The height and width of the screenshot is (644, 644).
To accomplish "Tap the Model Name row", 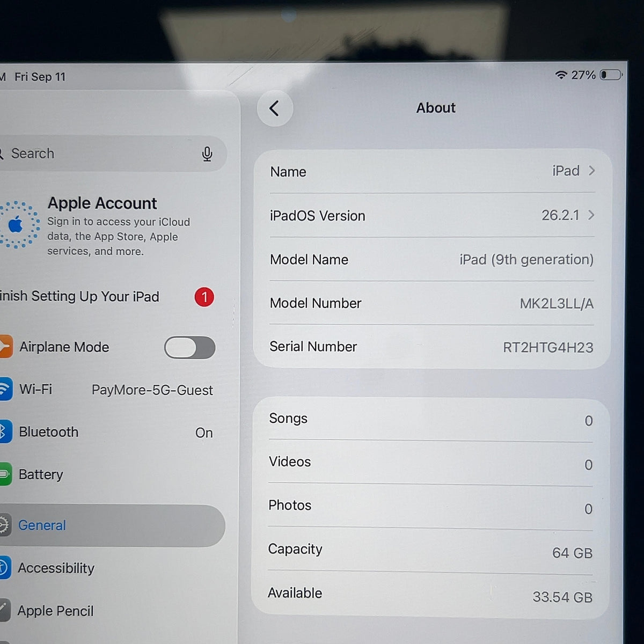I will 432,260.
